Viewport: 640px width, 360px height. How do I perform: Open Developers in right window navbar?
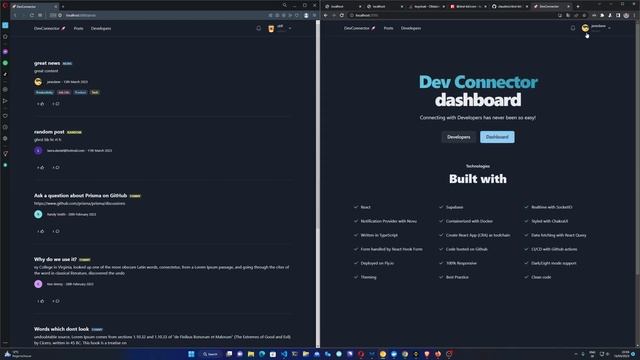pos(411,28)
